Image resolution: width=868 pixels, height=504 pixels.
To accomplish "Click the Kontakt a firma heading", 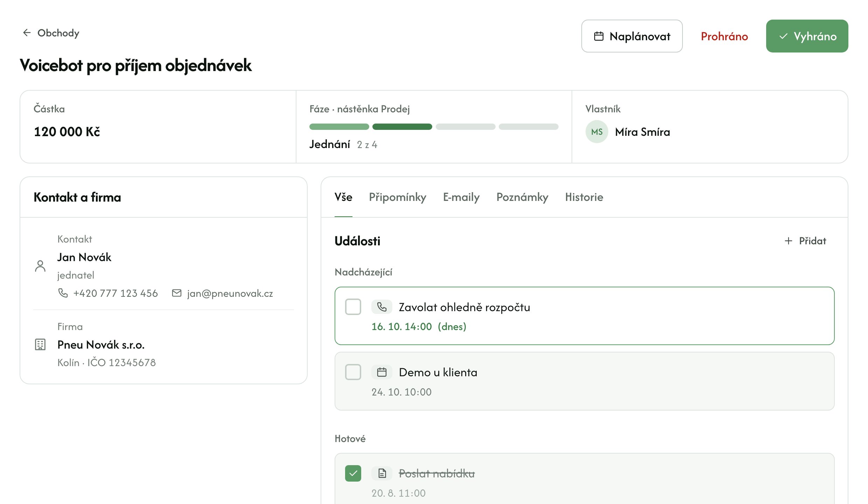I will click(77, 197).
